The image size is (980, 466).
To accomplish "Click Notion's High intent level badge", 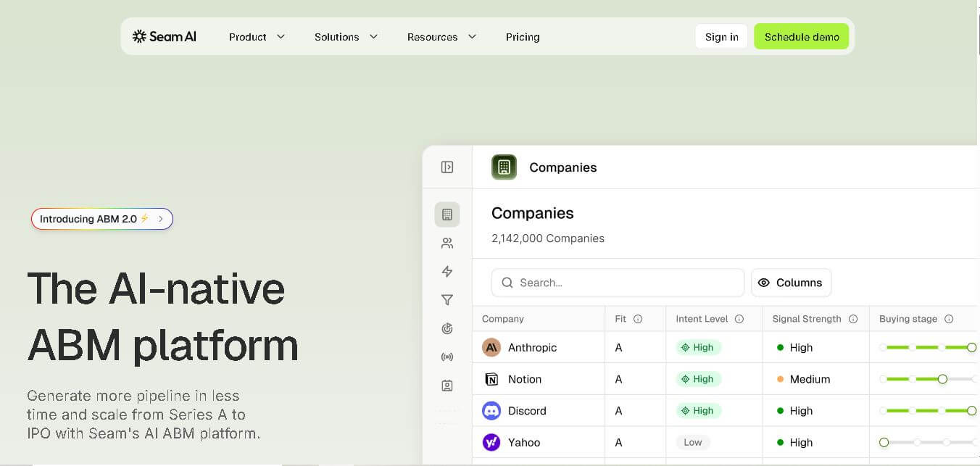I will (x=698, y=379).
